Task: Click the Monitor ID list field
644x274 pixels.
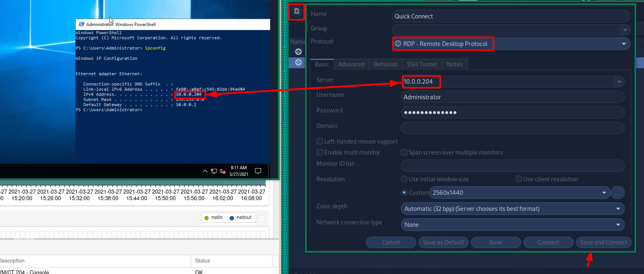Action: [512, 166]
